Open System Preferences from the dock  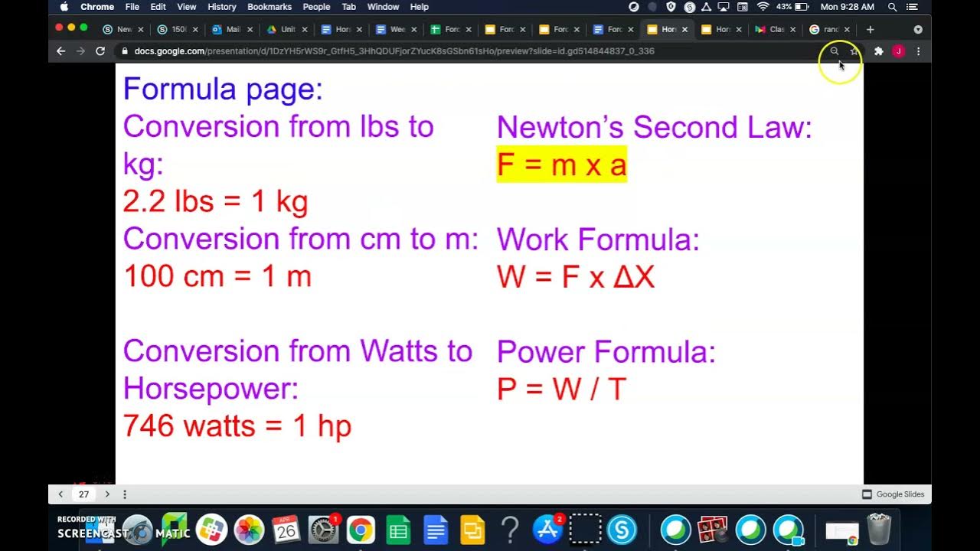pyautogui.click(x=323, y=530)
